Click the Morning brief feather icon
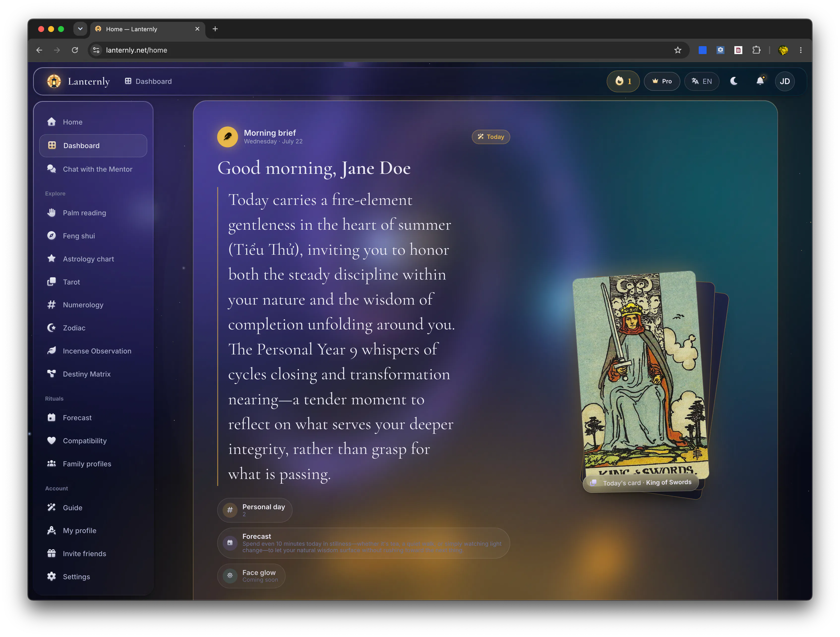This screenshot has height=637, width=840. pyautogui.click(x=227, y=137)
